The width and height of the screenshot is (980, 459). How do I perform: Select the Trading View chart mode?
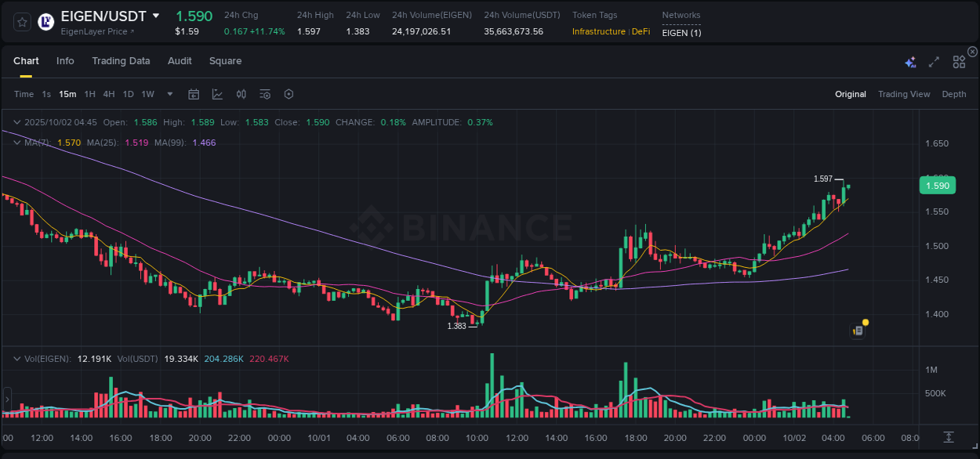(x=903, y=93)
